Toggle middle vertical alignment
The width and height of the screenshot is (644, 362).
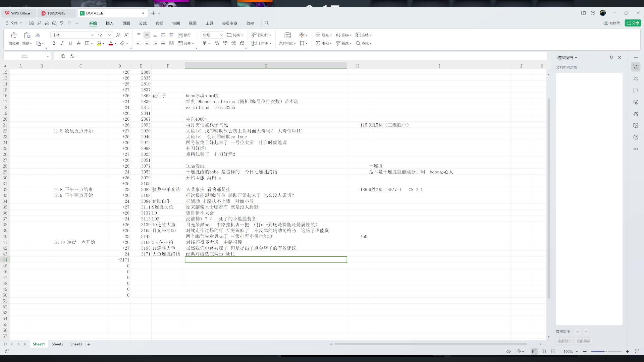click(x=147, y=35)
